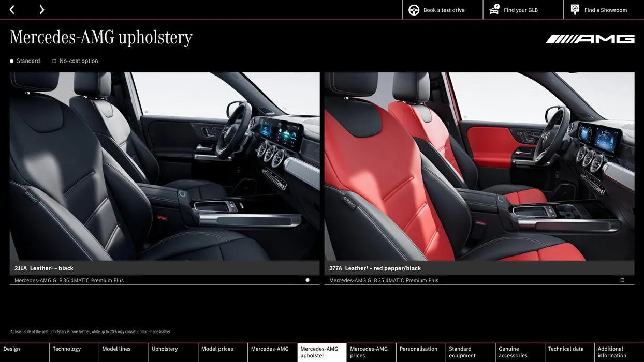Viewport: 644px width, 362px height.
Task: Click the red pepper leather interior image
Action: 479,165
